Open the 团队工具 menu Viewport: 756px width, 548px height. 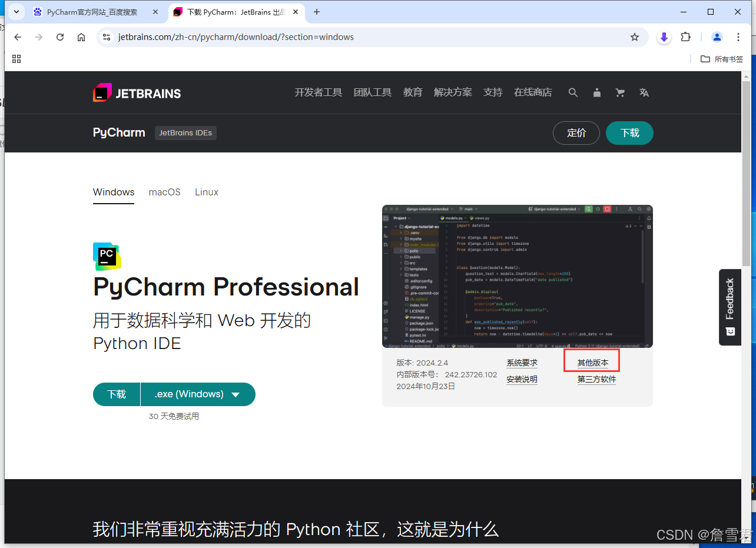pyautogui.click(x=373, y=92)
